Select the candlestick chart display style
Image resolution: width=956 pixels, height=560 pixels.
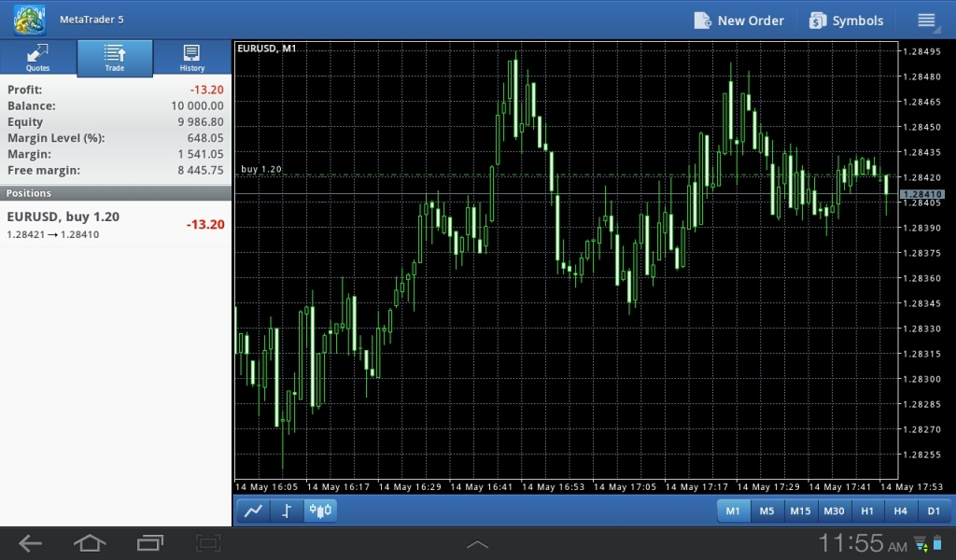click(320, 511)
